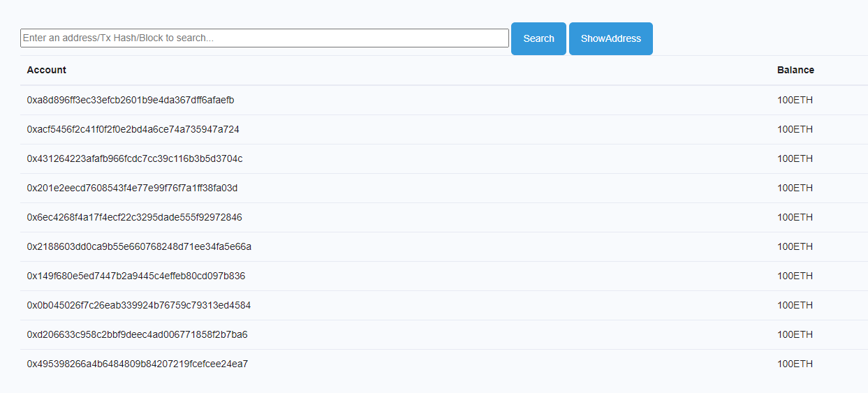This screenshot has width=868, height=393.
Task: Select account 0x0b045026f7c26eab339924b76759c79313ed4584
Action: pos(139,305)
